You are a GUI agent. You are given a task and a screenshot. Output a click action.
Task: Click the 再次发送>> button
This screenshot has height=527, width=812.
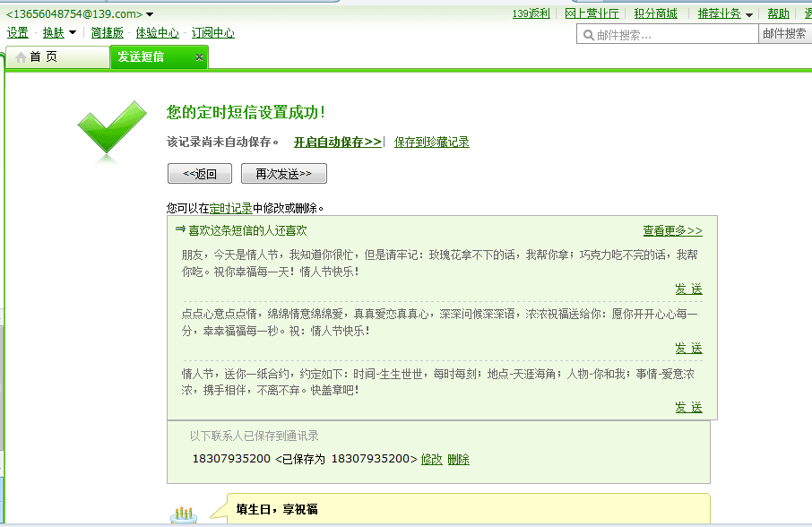coord(283,173)
